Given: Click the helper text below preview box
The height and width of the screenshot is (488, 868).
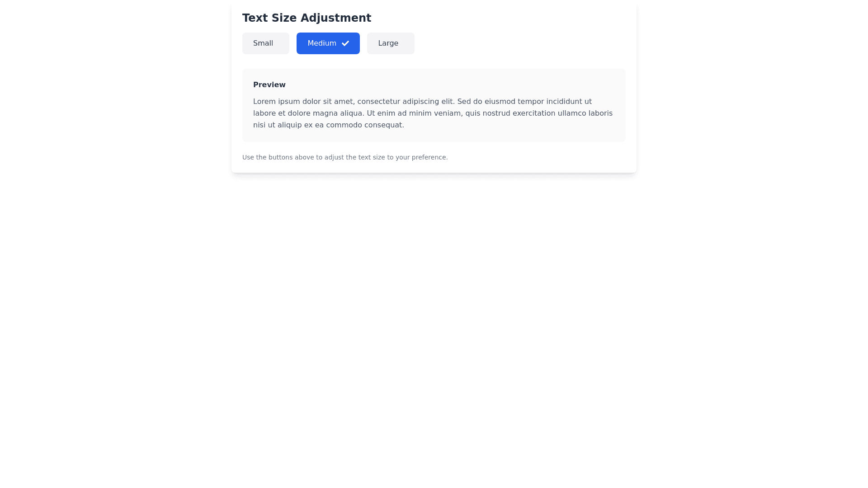Looking at the screenshot, I should [344, 157].
